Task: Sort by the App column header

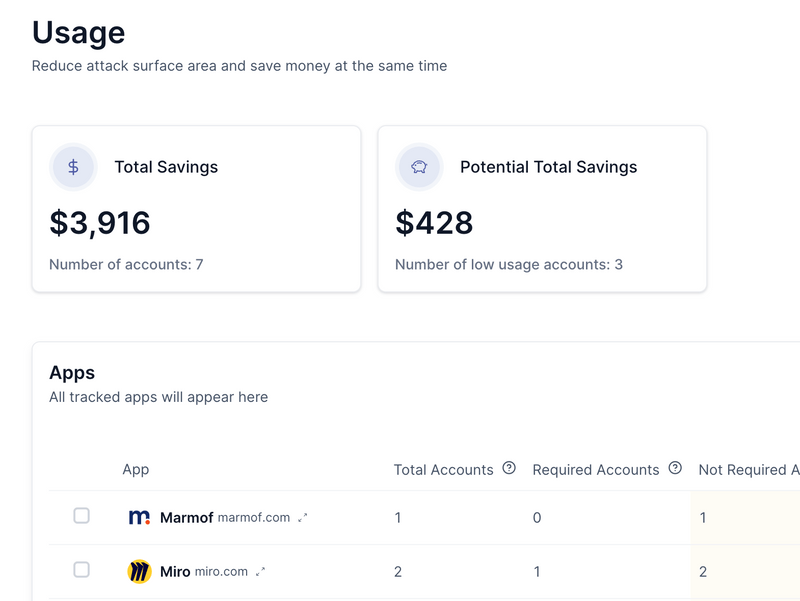Action: pos(136,469)
